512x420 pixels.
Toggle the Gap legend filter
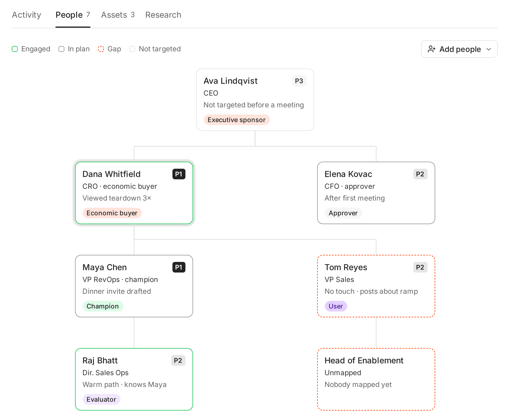tap(110, 49)
